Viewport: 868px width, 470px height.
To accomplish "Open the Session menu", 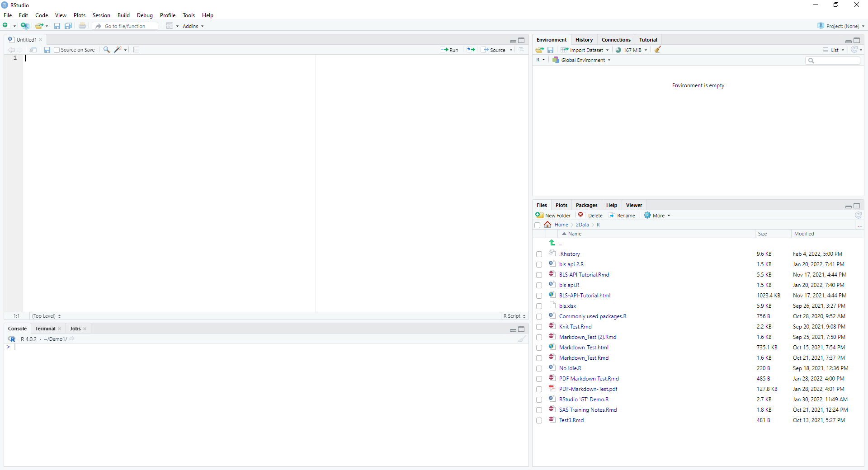I will tap(101, 15).
